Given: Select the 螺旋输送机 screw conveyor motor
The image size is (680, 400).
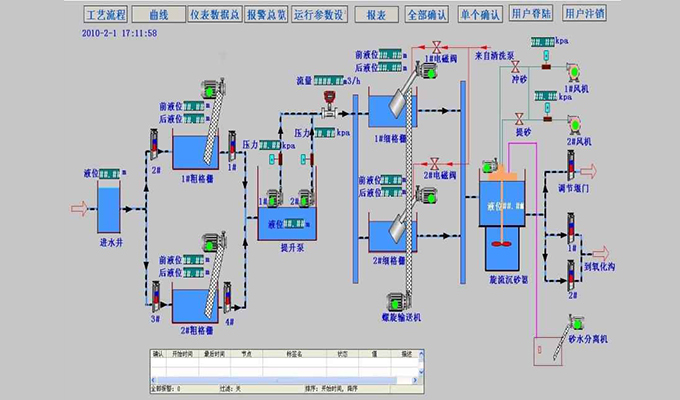Looking at the screenshot, I should pos(398,301).
